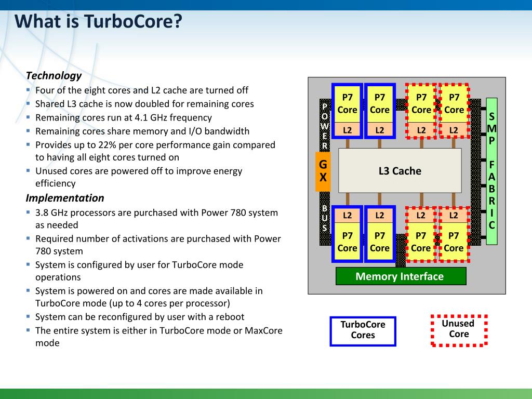Viewport: 532px width, 399px height.
Task: Click 'Required number of activations' bullet
Action: coord(158,245)
